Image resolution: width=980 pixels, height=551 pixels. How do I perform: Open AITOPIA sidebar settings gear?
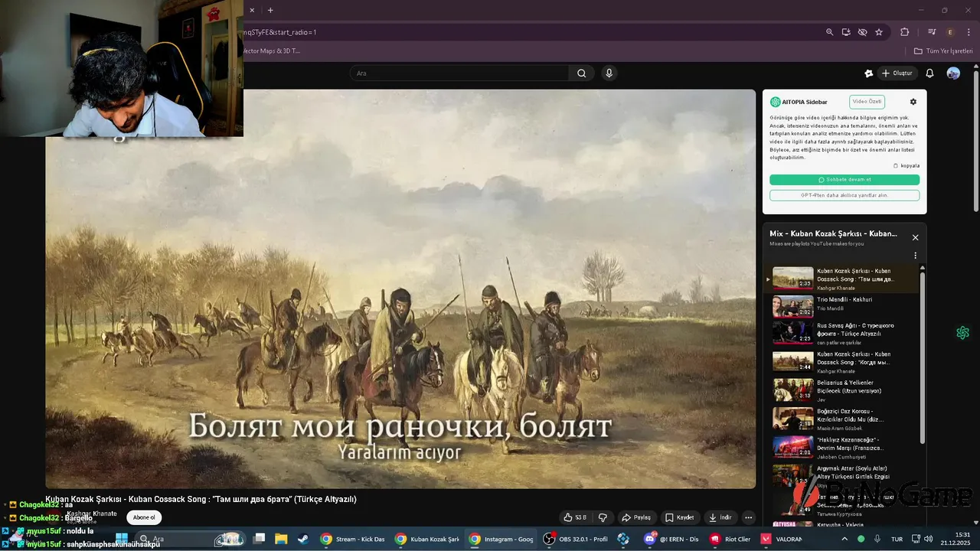pos(913,102)
